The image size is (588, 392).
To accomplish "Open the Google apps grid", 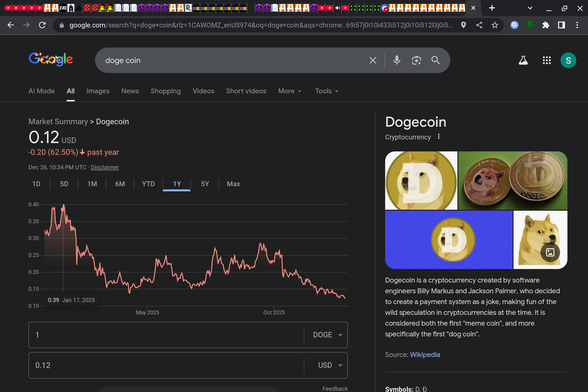I will coord(547,60).
